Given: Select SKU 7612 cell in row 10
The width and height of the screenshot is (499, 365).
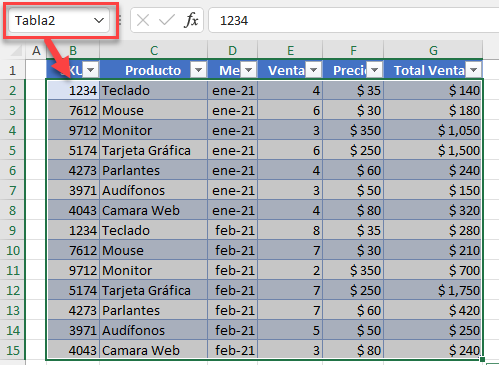Looking at the screenshot, I should pyautogui.click(x=73, y=250).
